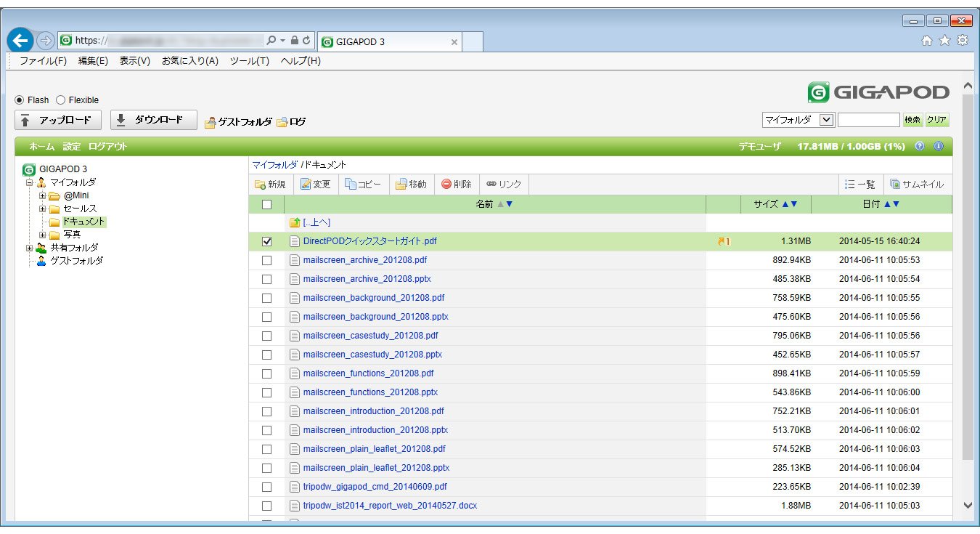Click the search keyword input field

coord(868,120)
